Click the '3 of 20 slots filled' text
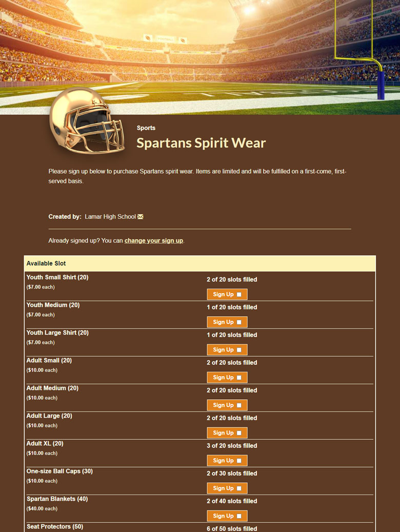Viewport: 400px width, 532px height. (x=232, y=446)
